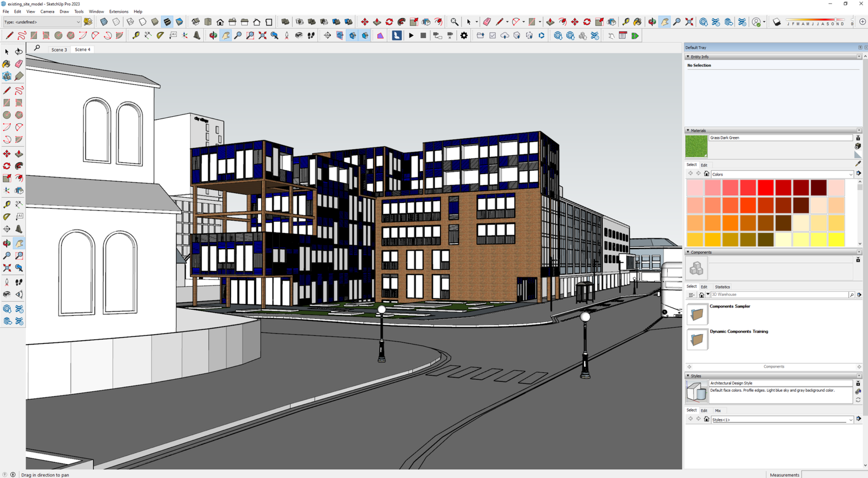Screen dimensions: 868x478
Task: Collapse the Components panel header
Action: click(x=688, y=252)
